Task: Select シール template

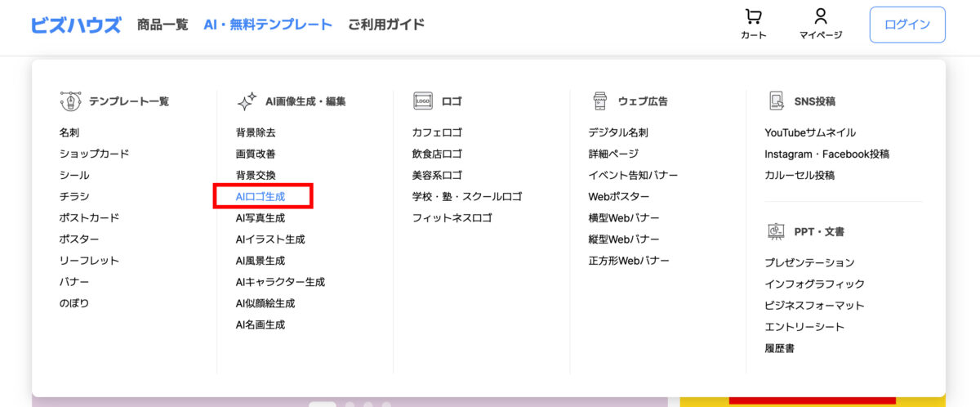Action: tap(74, 175)
